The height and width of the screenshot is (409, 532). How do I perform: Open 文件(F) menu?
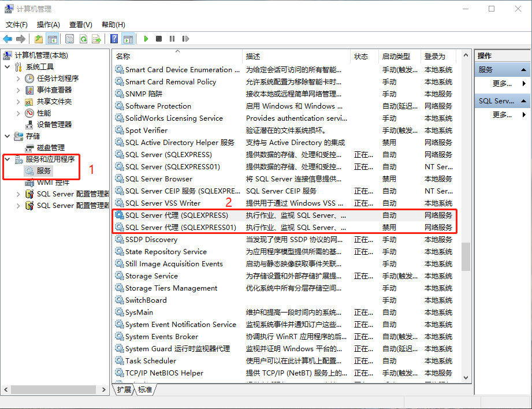(x=17, y=25)
